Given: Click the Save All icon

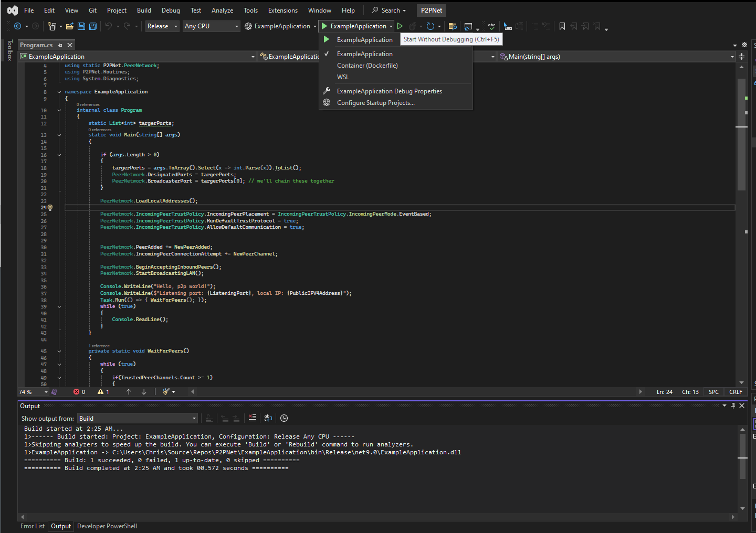Looking at the screenshot, I should (93, 26).
